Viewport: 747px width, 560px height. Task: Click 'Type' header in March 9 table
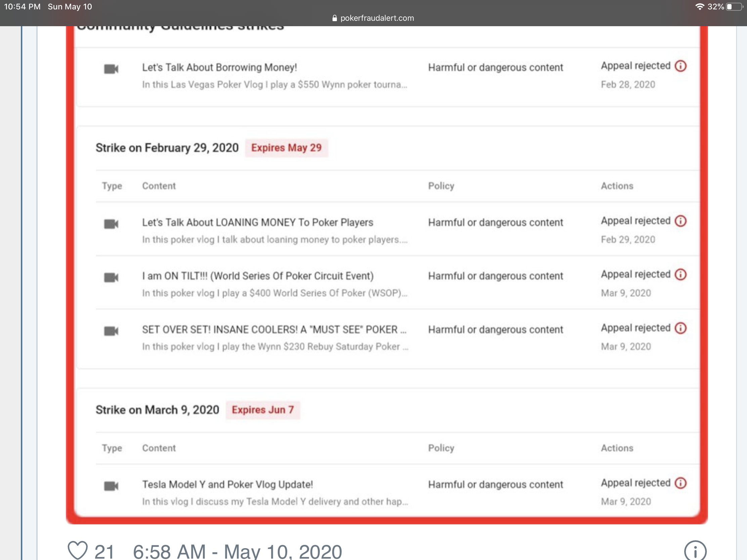tap(112, 448)
